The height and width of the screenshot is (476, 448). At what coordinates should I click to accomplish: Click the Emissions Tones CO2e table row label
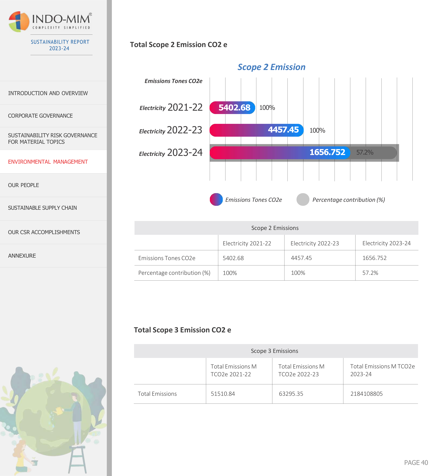[167, 258]
